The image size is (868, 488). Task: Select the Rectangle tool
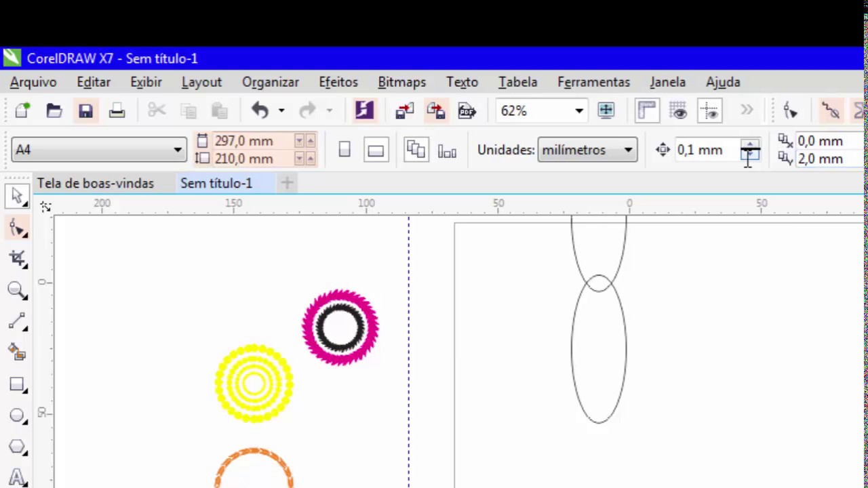point(17,384)
